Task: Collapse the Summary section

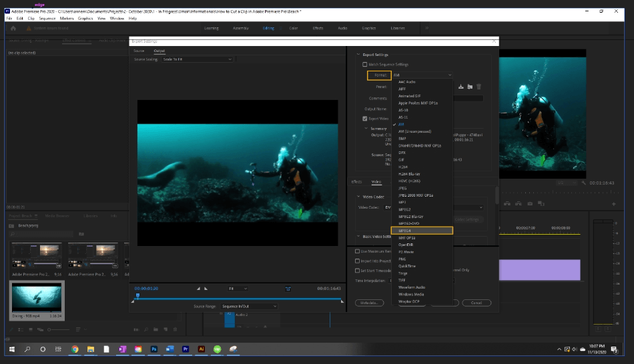Action: (366, 129)
